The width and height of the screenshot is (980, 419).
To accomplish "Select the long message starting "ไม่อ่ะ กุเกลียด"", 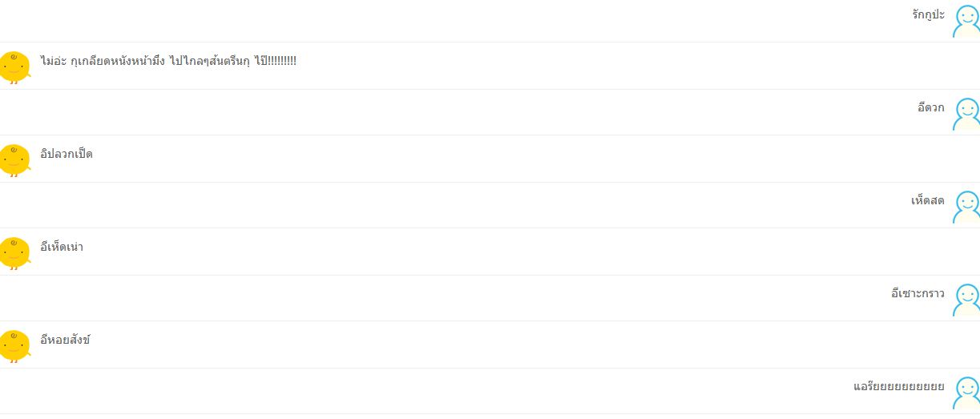I will (168, 61).
